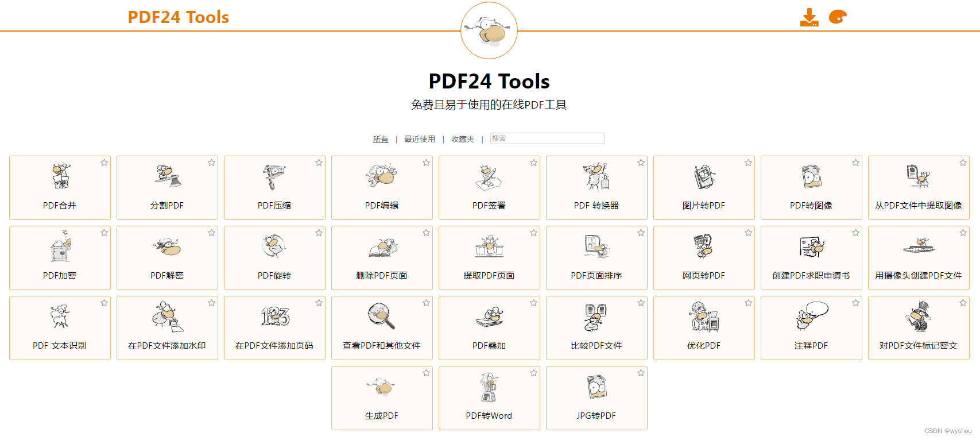Click the 图片转PDF label

[704, 205]
